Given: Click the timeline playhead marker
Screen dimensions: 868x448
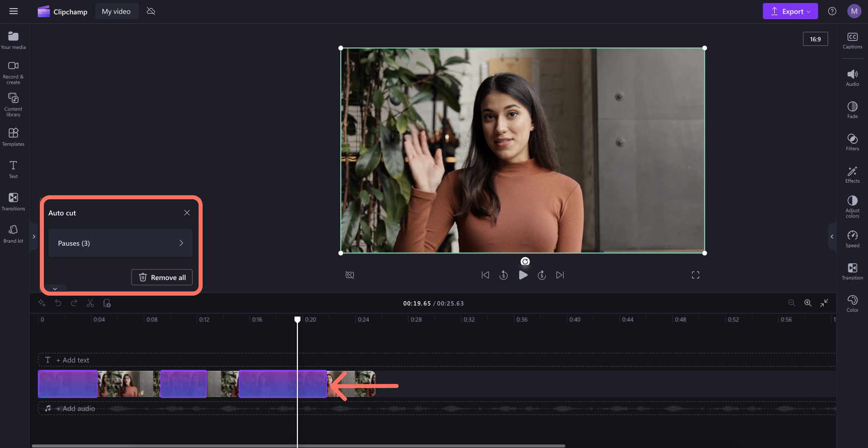Looking at the screenshot, I should point(297,319).
